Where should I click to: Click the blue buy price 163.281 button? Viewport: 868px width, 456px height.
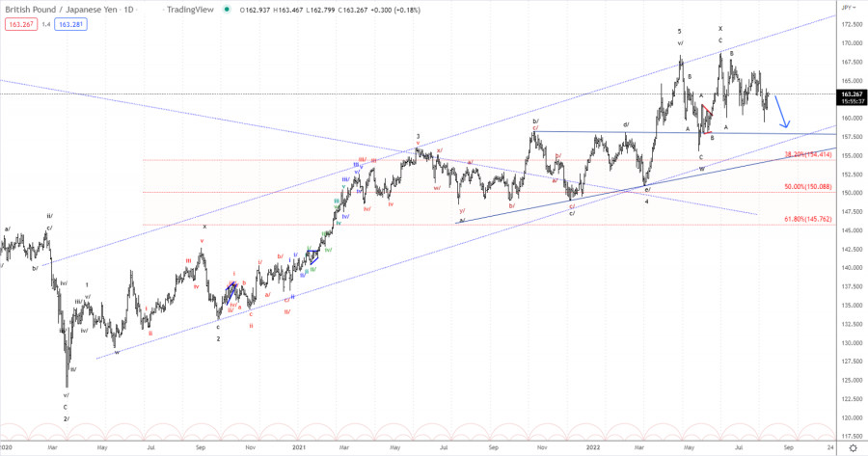[x=70, y=24]
